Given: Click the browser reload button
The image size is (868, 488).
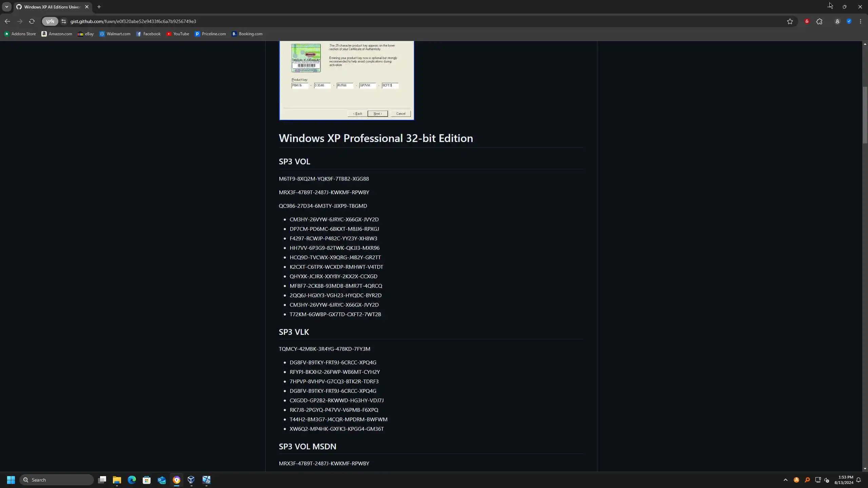Looking at the screenshot, I should click(x=32, y=21).
